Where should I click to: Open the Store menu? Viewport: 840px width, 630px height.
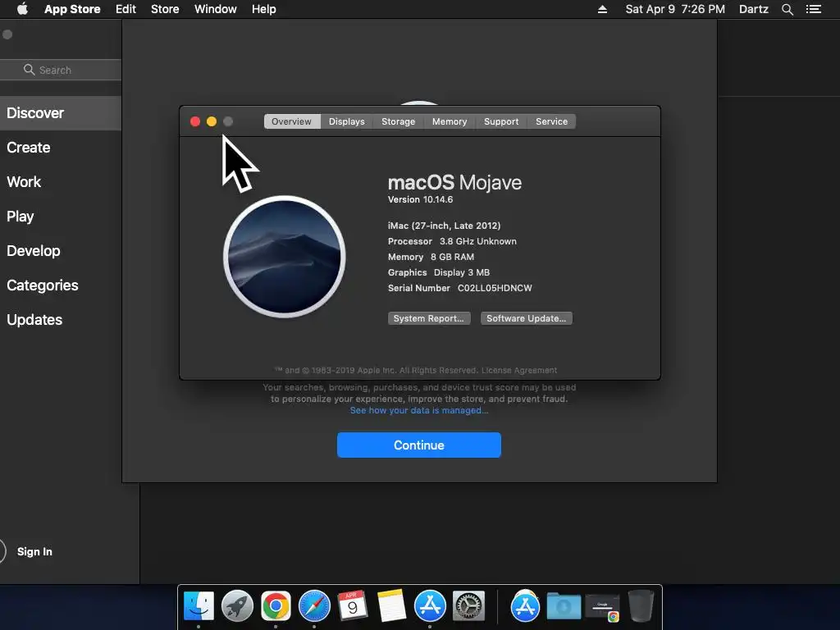(x=165, y=9)
